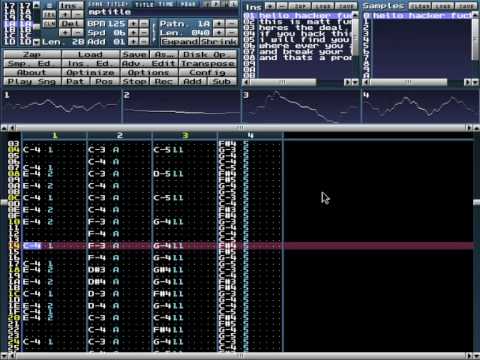This screenshot has height=360, width=480.
Task: Increase the pattern Len 040 value
Action: (x=219, y=33)
